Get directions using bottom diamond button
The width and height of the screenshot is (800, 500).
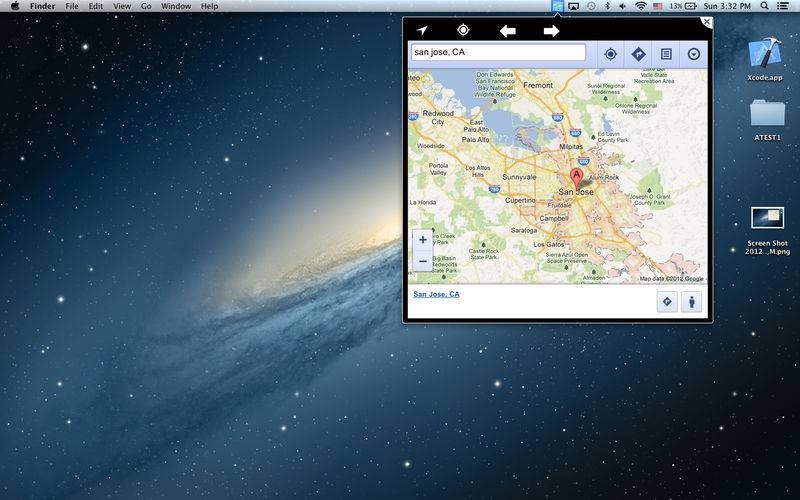pos(667,302)
